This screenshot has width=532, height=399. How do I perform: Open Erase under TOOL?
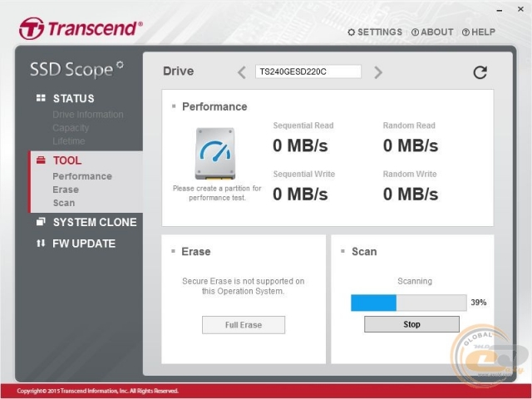click(66, 190)
